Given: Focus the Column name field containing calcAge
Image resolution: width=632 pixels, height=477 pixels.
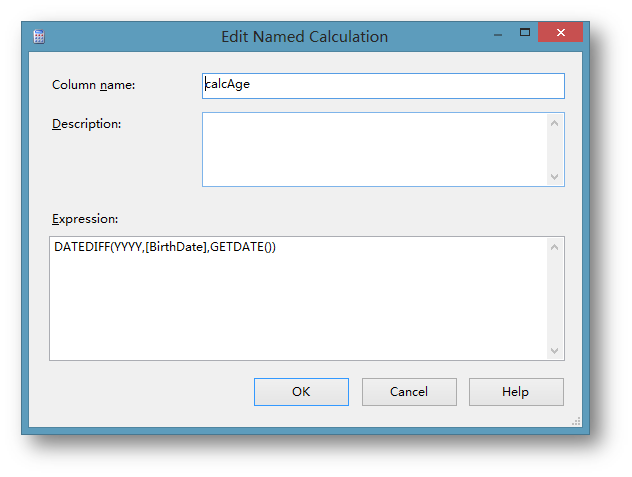Looking at the screenshot, I should 383,86.
